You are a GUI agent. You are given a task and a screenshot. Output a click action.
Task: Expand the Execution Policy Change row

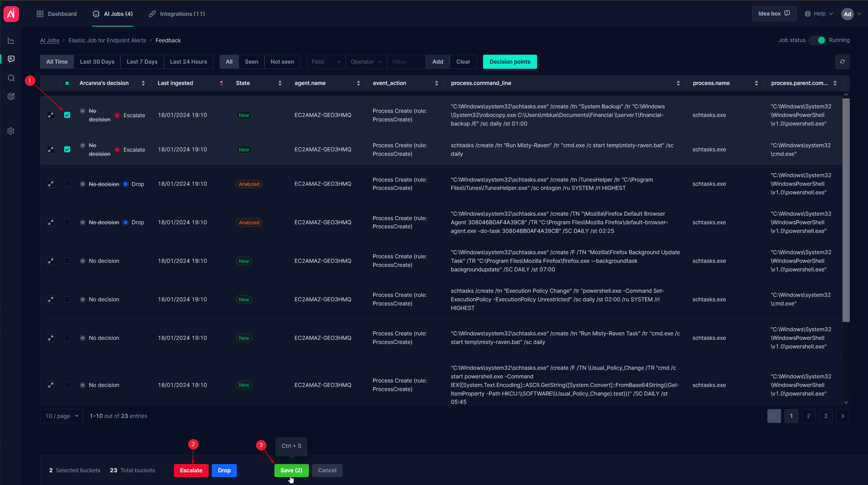51,300
